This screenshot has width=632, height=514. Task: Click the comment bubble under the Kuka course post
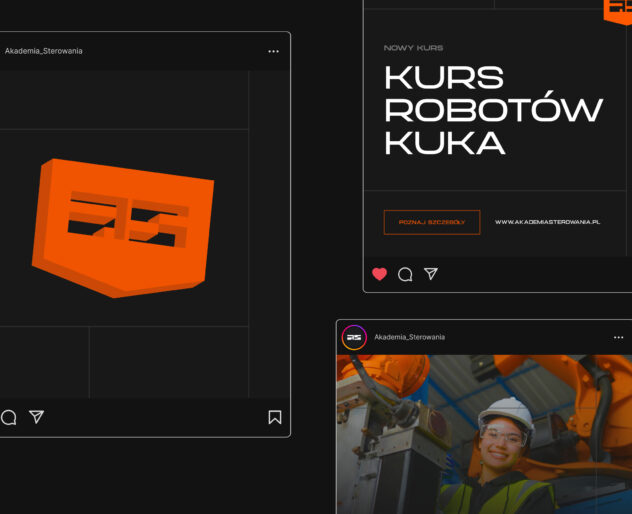click(405, 275)
